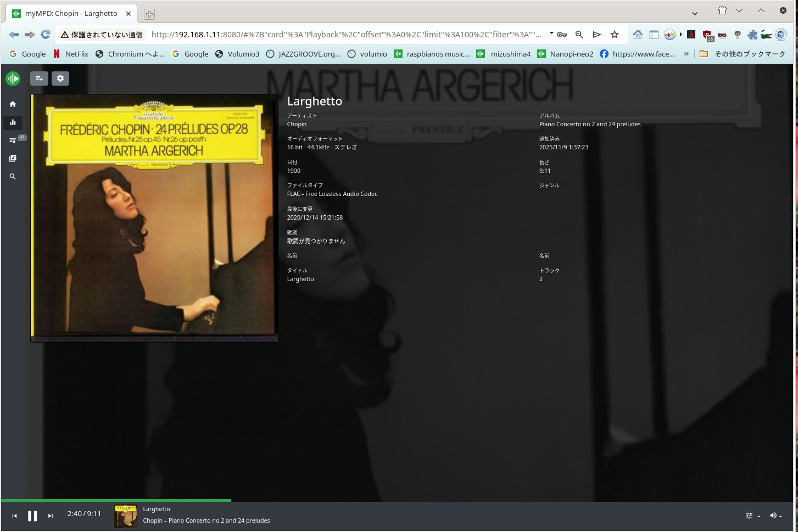Click the green song progress bar
The image size is (798, 532).
115,500
